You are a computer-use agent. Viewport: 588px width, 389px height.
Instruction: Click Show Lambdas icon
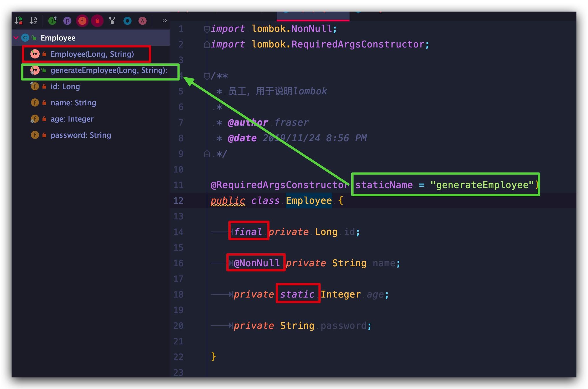click(x=143, y=21)
